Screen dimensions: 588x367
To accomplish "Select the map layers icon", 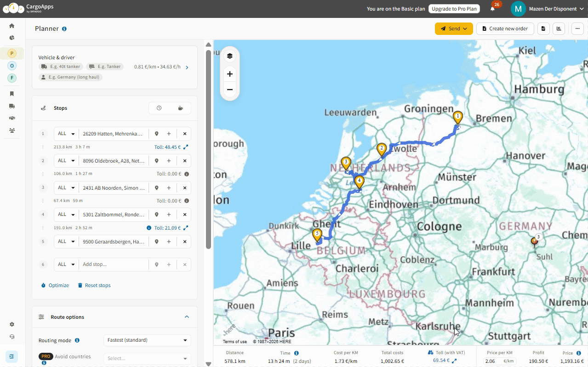I will pos(229,56).
